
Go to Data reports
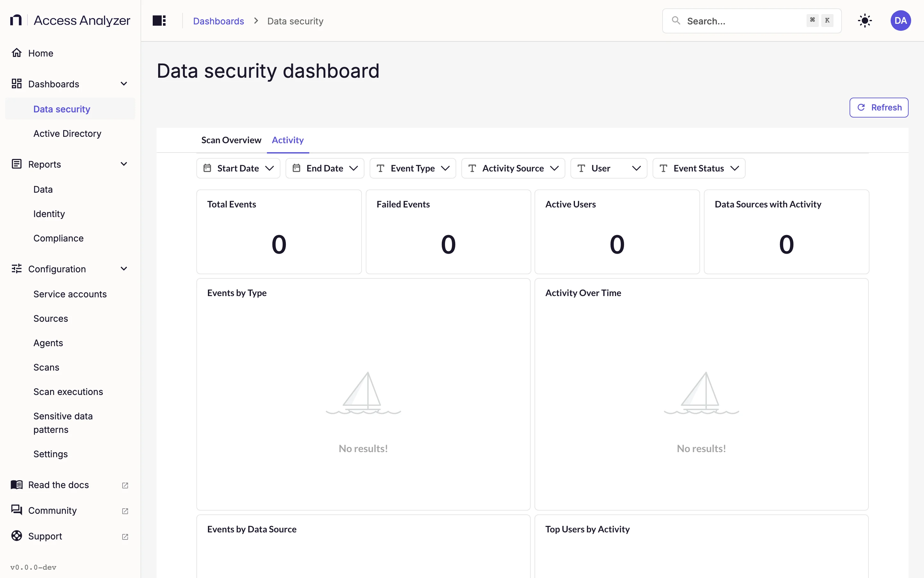[x=70, y=189]
